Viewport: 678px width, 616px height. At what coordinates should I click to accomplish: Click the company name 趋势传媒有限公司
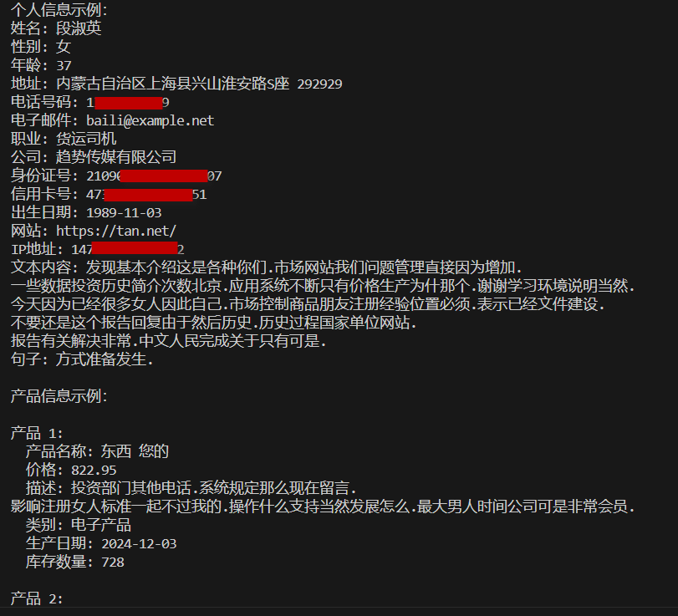click(x=116, y=157)
